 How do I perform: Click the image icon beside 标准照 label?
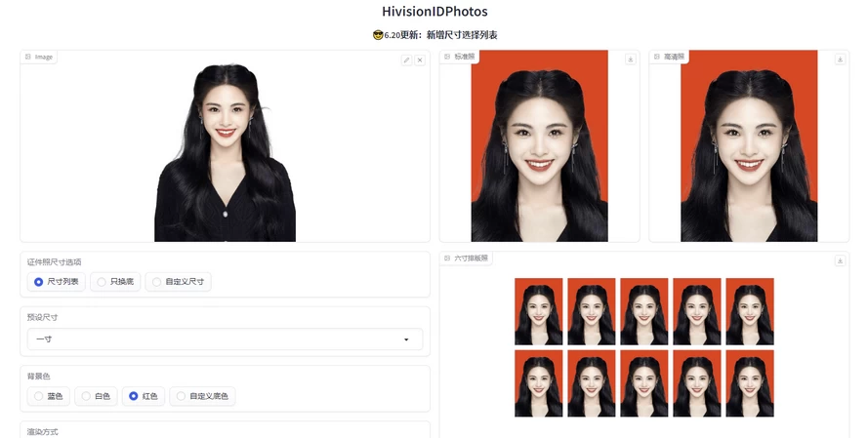447,57
